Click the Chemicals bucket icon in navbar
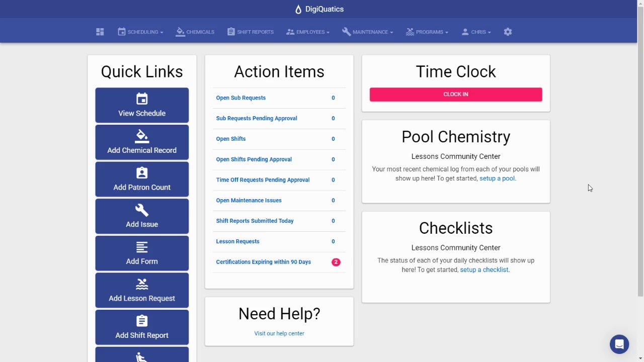644x362 pixels. point(180,32)
